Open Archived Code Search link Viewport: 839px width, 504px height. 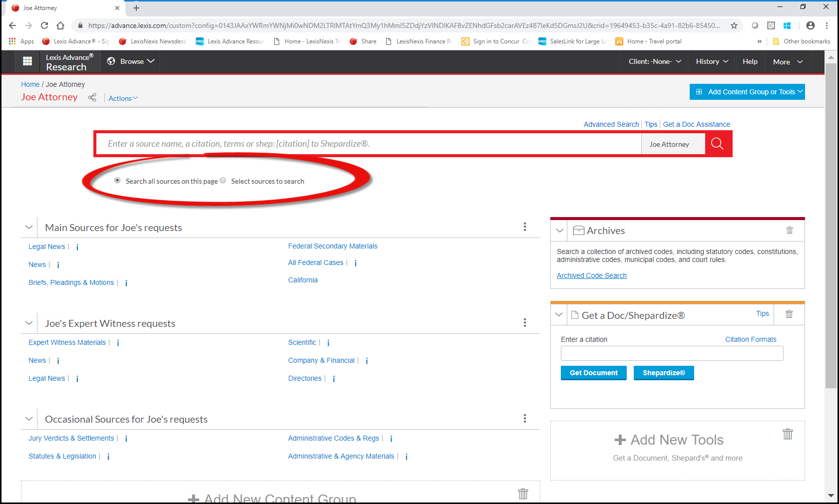pyautogui.click(x=591, y=275)
